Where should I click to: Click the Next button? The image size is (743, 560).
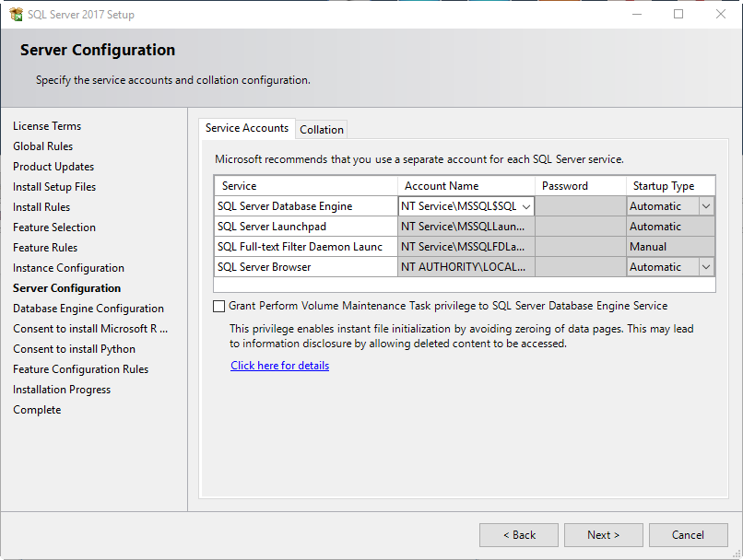[603, 535]
